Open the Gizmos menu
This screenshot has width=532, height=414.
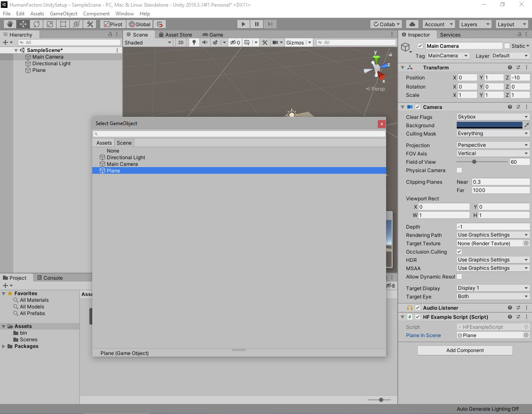coord(295,42)
